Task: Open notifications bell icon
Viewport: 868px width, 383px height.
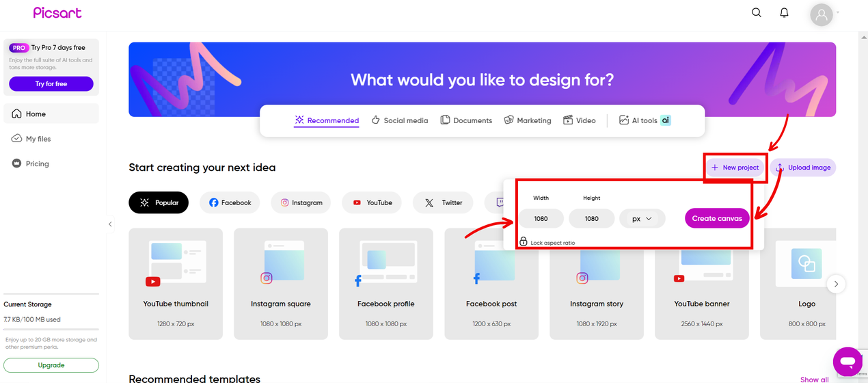Action: [785, 12]
